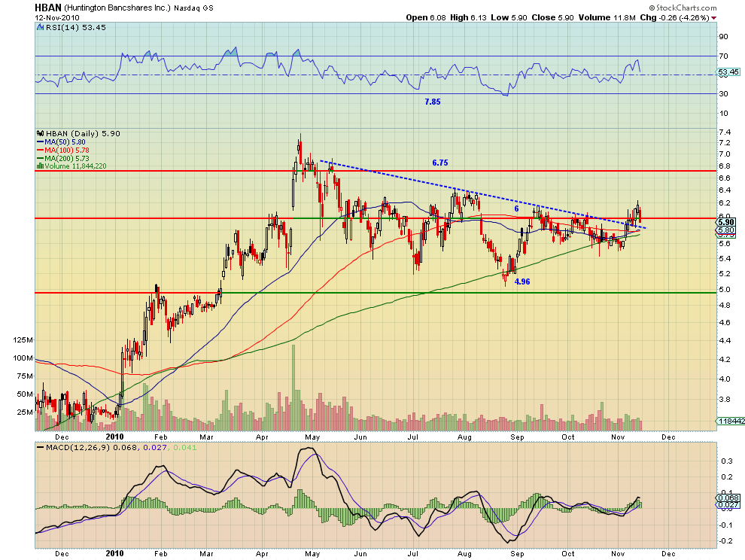Select the MA(200) 5.73 legend entry
This screenshot has width=745, height=560.
[x=63, y=158]
